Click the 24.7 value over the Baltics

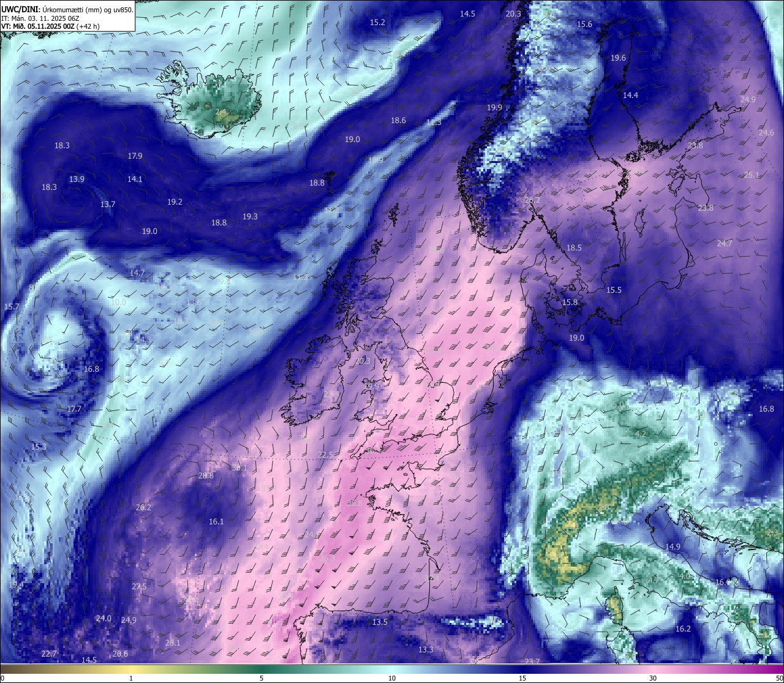click(725, 244)
